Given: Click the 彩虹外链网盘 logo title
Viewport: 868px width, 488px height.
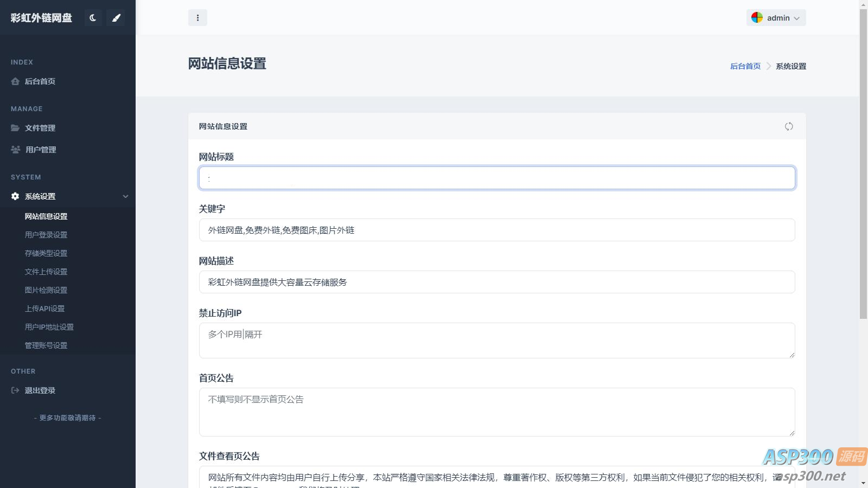Looking at the screenshot, I should point(41,18).
